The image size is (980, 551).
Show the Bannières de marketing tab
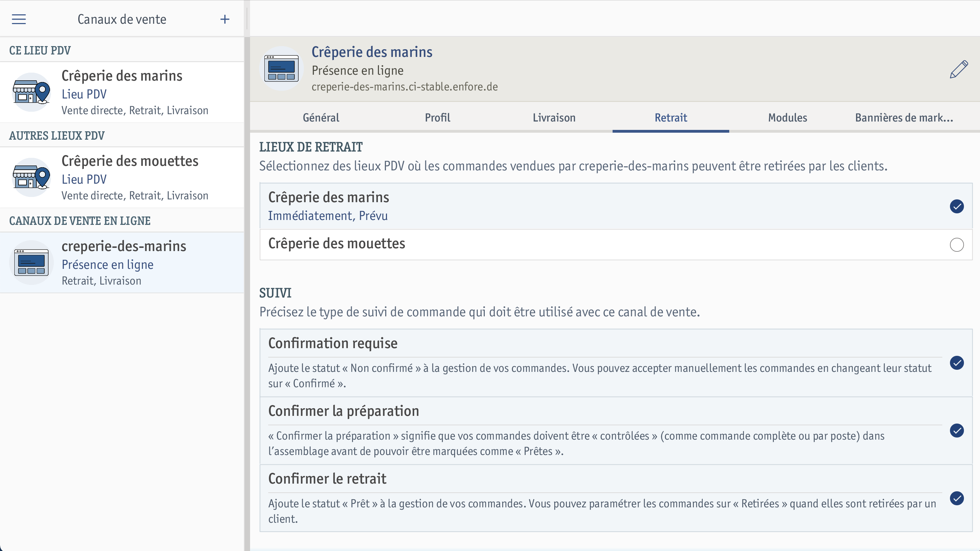click(904, 118)
